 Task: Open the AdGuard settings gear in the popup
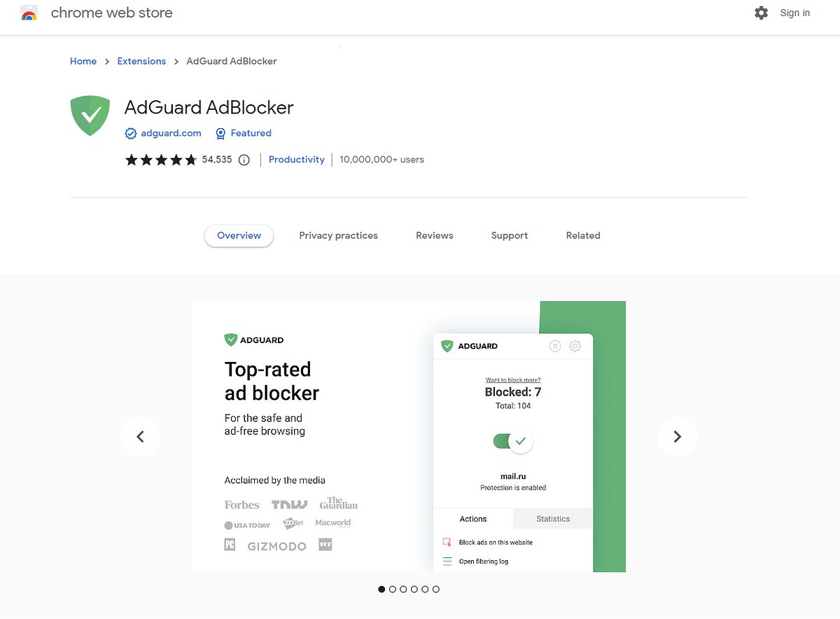coord(575,345)
